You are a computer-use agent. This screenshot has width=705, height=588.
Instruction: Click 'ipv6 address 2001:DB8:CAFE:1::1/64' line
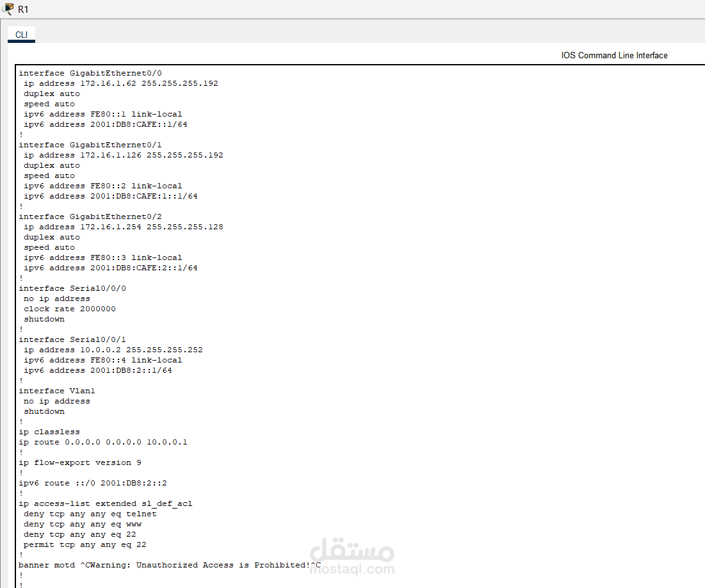(x=111, y=196)
